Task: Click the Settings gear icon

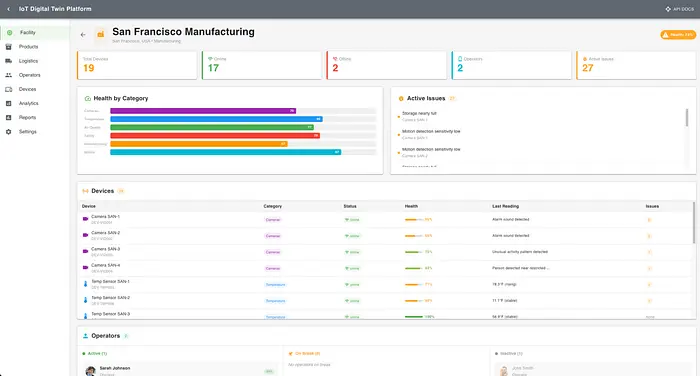Action: (8, 132)
